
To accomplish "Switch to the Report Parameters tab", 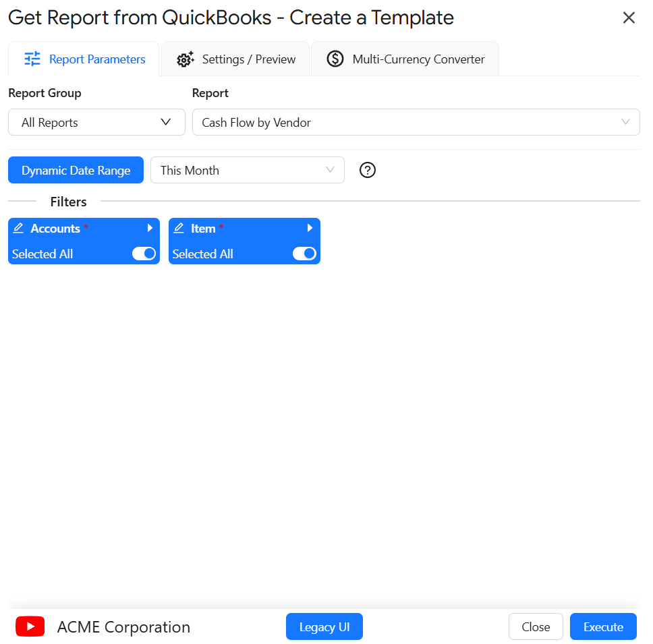I will click(84, 59).
